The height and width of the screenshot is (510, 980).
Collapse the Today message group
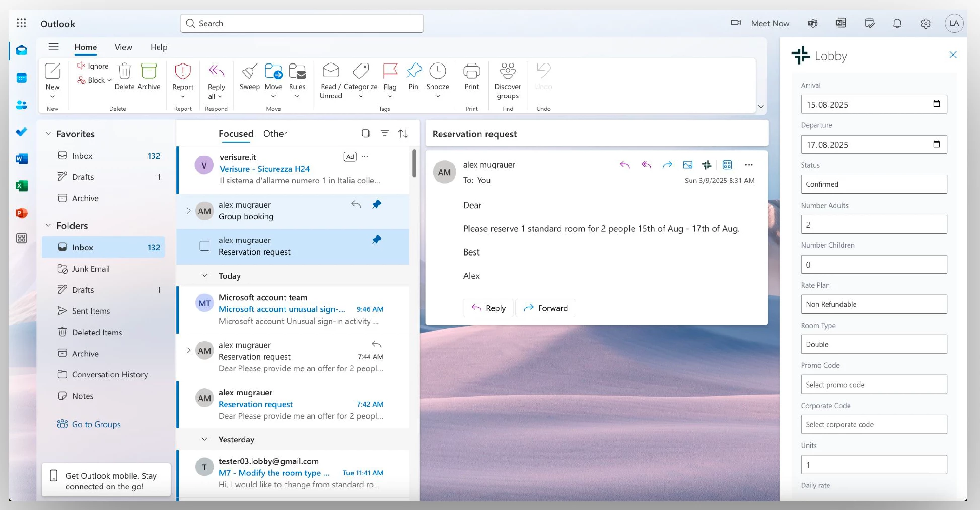click(x=204, y=276)
